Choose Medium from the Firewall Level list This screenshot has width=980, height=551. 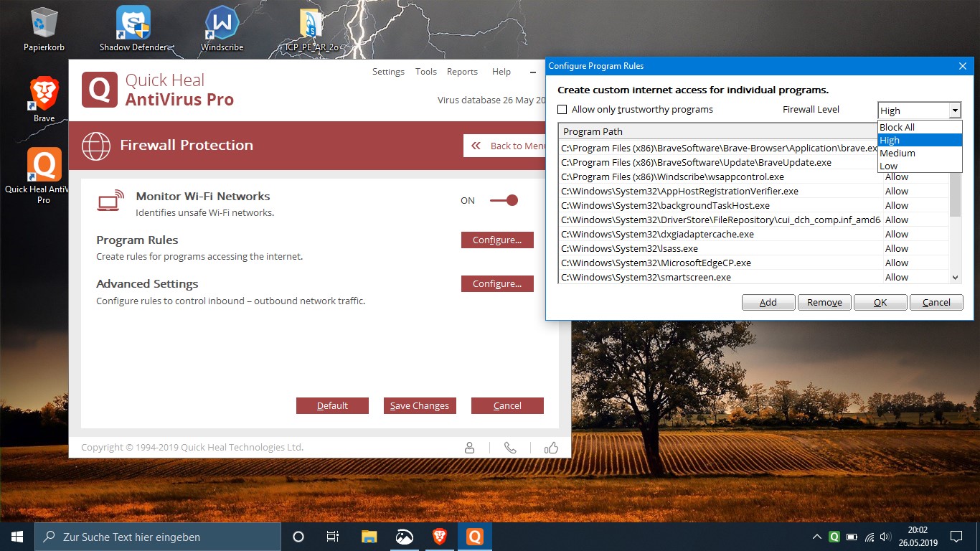pos(920,153)
